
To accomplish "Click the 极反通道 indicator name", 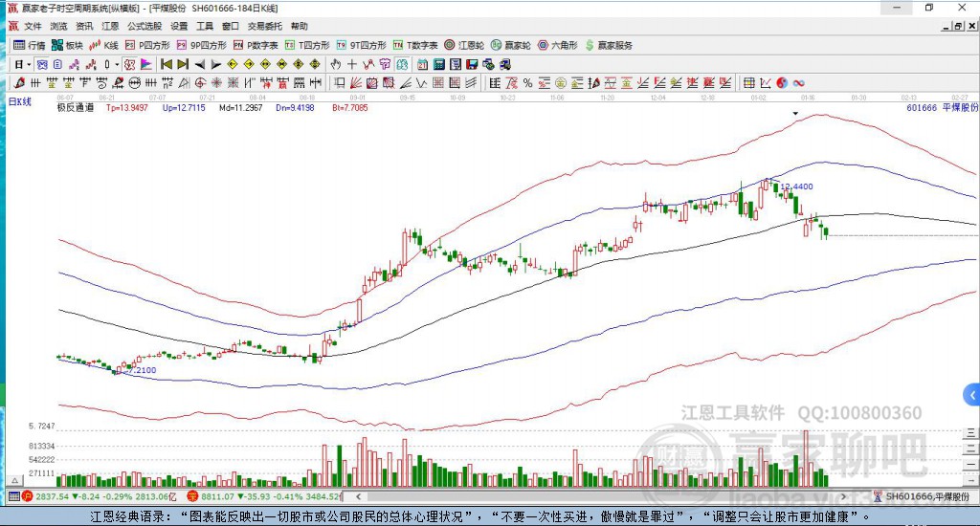I will point(76,107).
